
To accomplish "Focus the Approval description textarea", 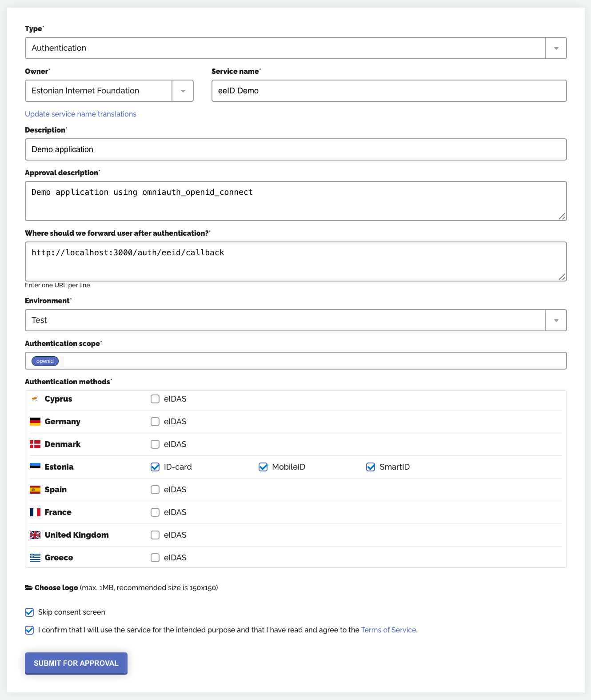I will [296, 201].
